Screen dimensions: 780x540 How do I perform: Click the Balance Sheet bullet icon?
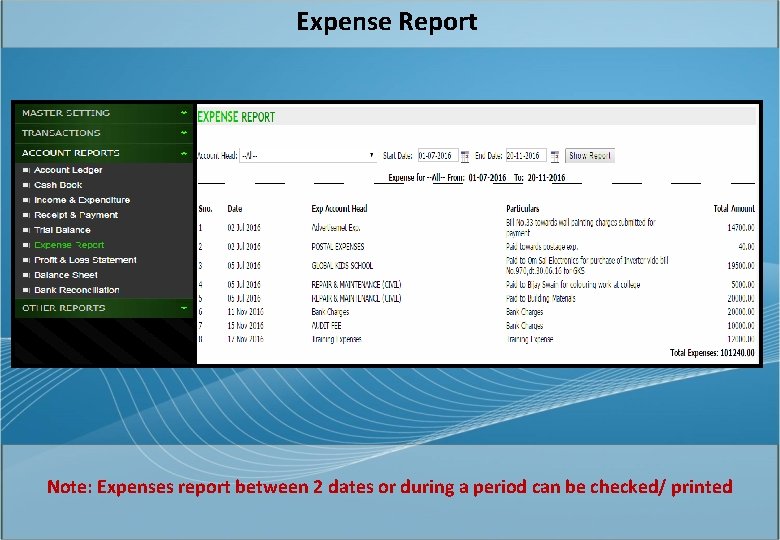point(26,275)
